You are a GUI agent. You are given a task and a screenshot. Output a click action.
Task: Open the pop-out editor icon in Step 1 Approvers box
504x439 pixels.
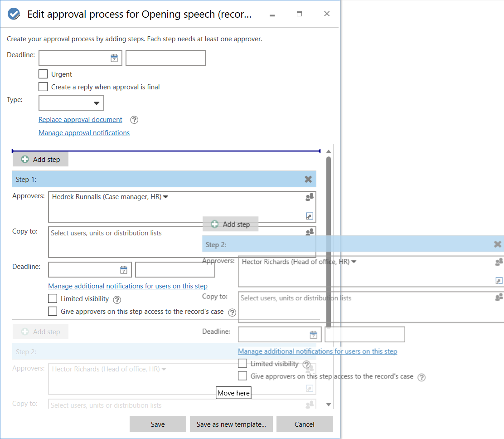[x=310, y=216]
